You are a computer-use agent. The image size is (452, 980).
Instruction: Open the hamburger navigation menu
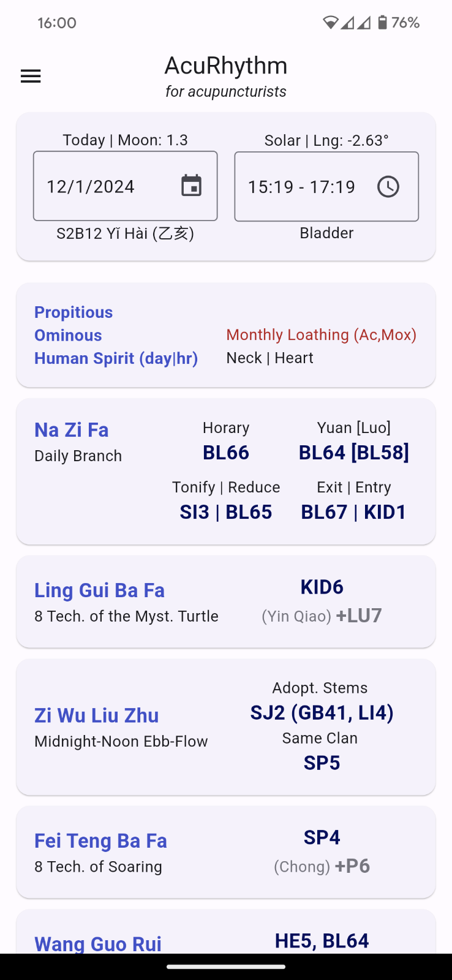31,76
